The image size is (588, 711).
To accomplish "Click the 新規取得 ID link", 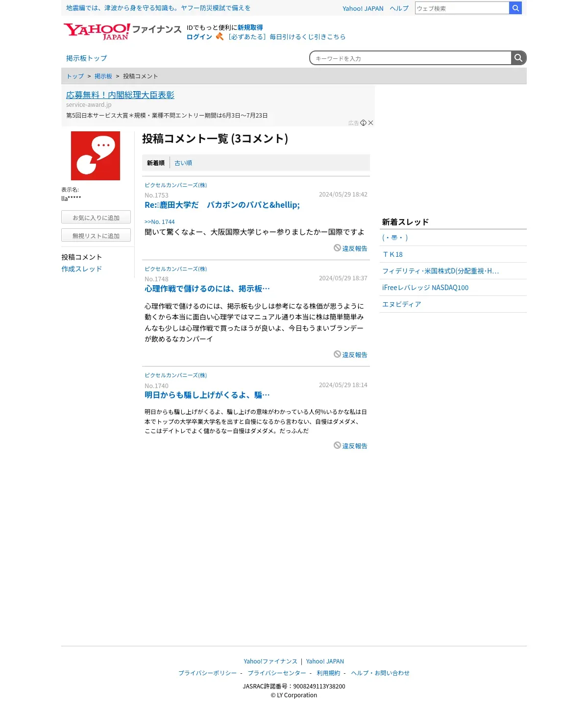I will click(250, 27).
